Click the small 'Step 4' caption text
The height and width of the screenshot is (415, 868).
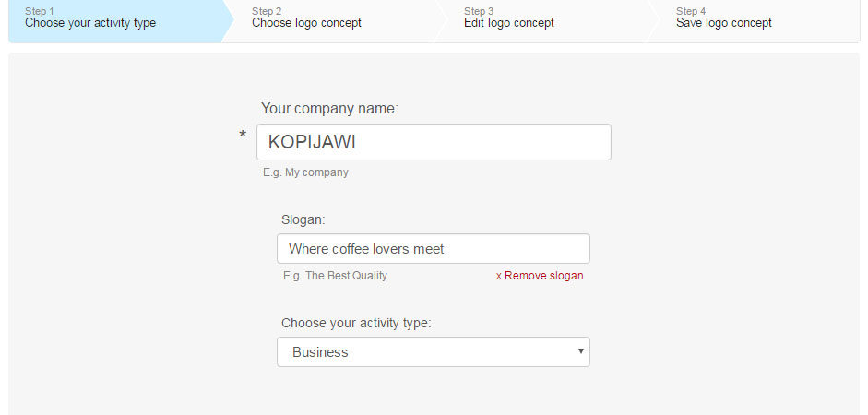[691, 11]
